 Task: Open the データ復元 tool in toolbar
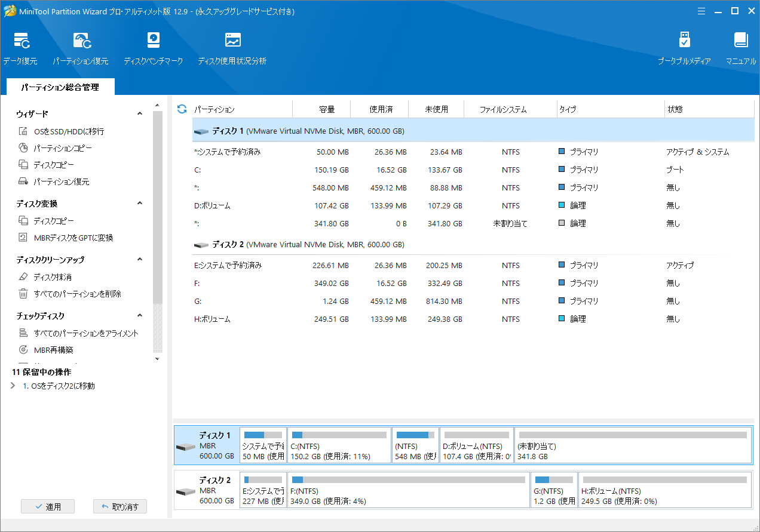click(x=20, y=48)
